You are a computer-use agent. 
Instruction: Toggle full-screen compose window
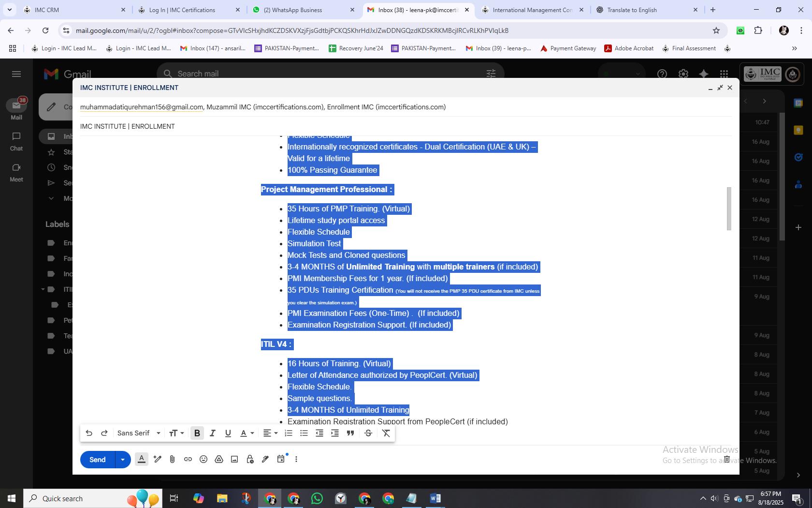point(720,88)
